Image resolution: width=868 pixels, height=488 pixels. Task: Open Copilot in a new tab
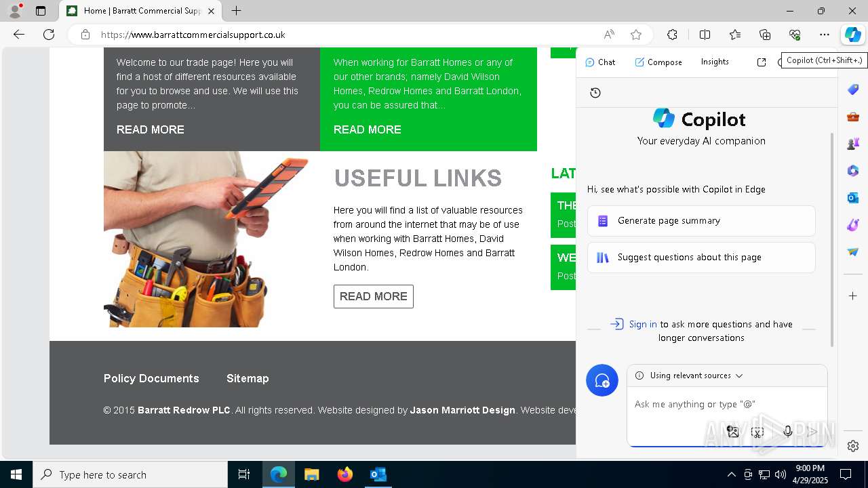pos(762,62)
